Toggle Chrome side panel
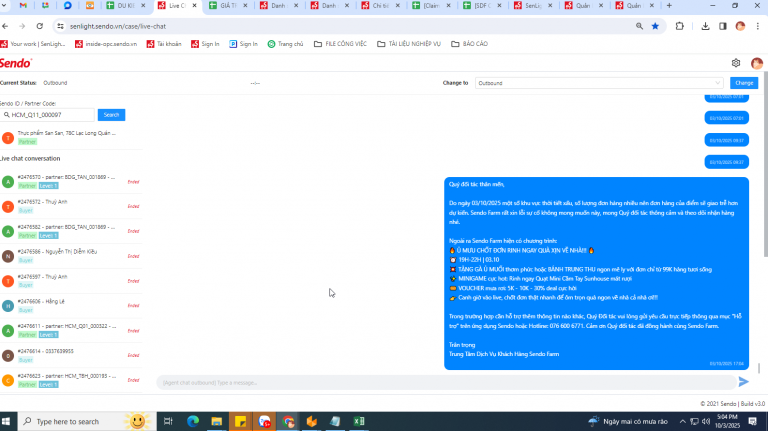Viewport: 768px width, 431px height. pyautogui.click(x=722, y=26)
